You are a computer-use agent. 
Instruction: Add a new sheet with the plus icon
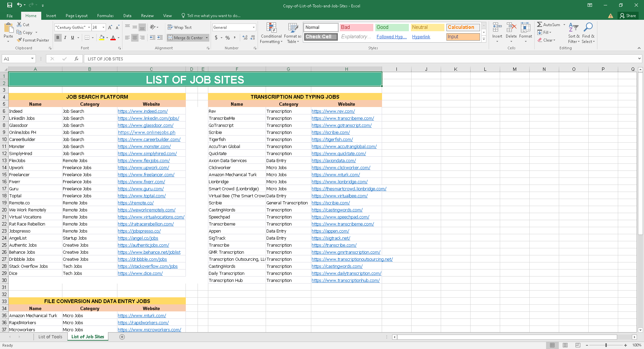tap(122, 337)
